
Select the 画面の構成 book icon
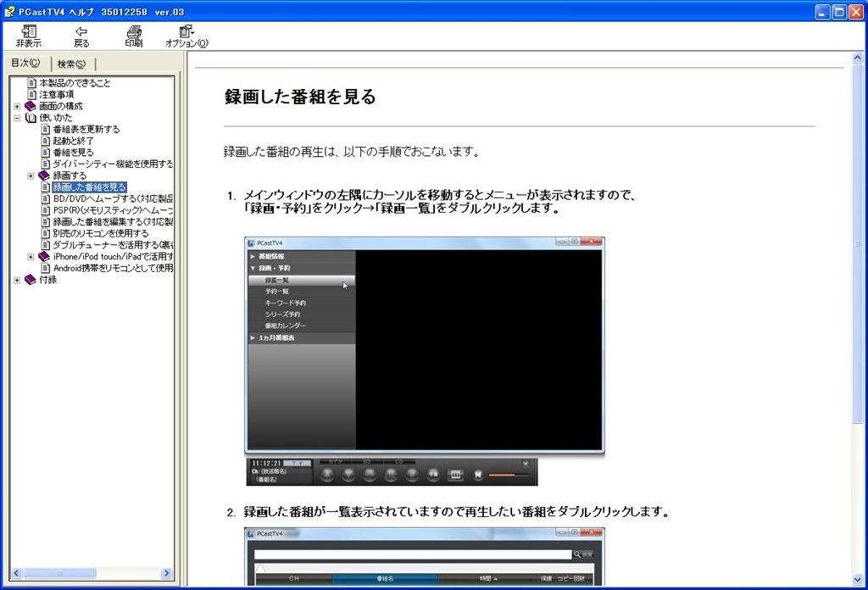pos(31,106)
